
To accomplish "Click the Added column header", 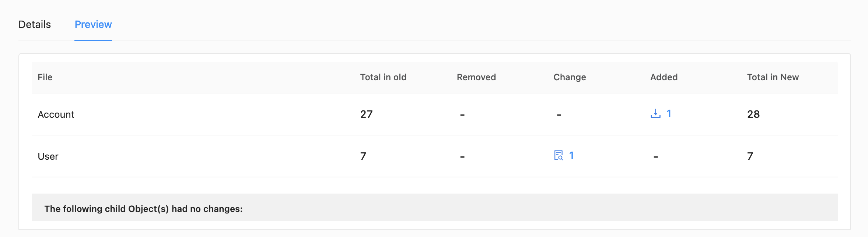I will 664,77.
